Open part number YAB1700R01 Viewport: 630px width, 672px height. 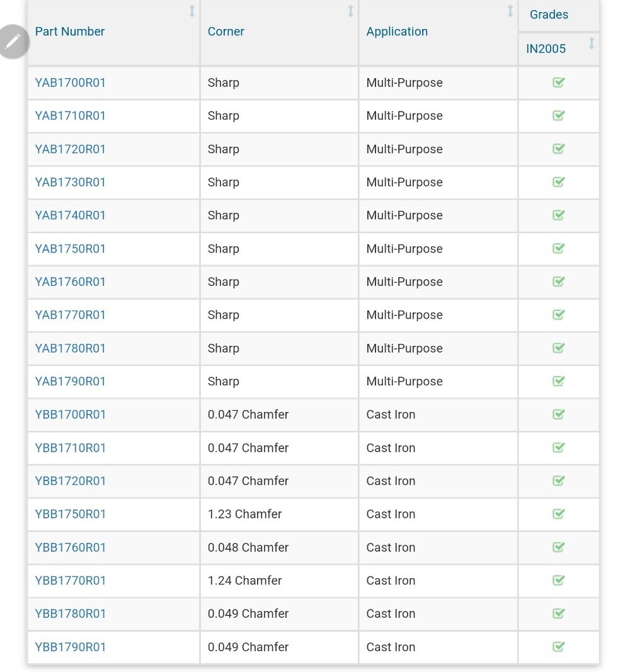tap(71, 83)
